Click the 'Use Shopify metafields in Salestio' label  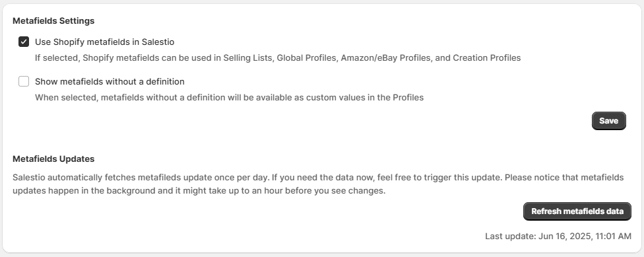click(104, 42)
